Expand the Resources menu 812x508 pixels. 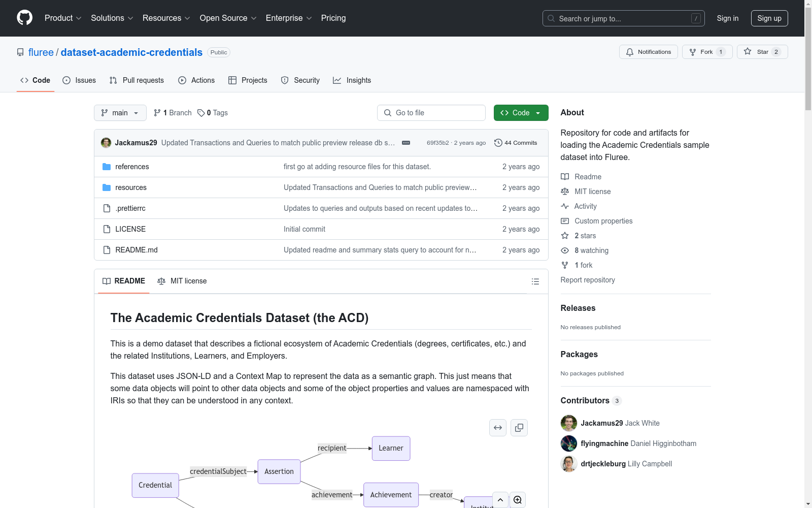coord(166,18)
